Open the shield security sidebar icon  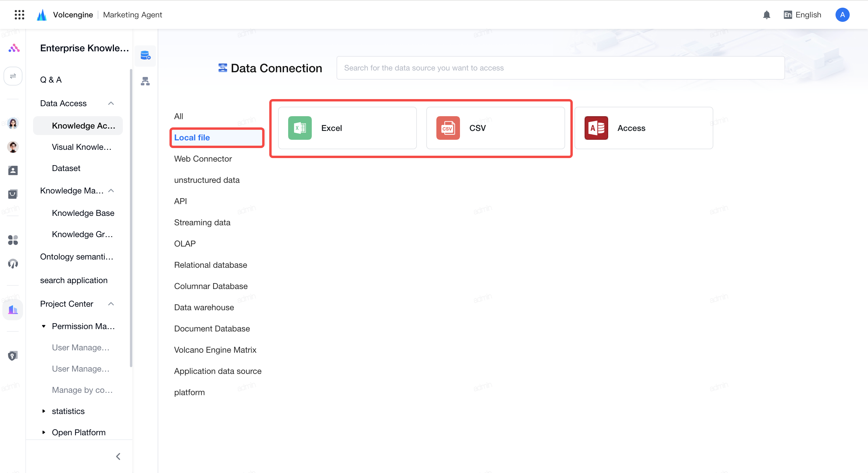[x=13, y=356]
